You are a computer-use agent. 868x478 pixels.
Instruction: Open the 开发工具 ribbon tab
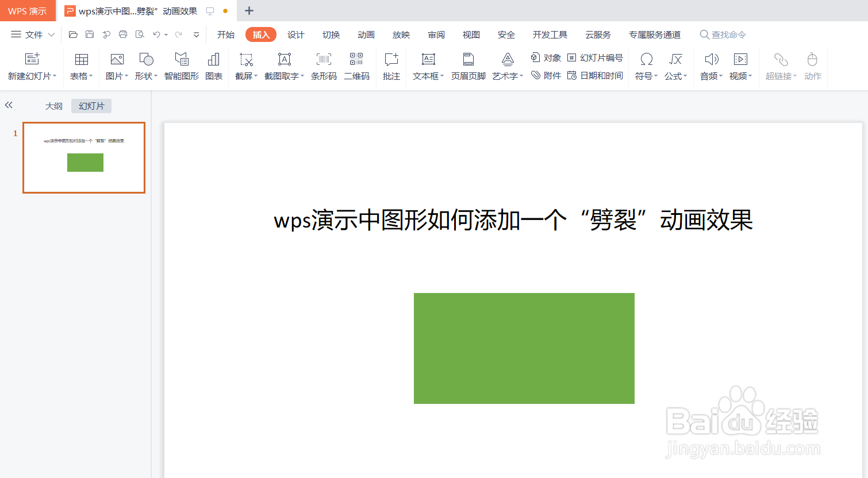[550, 34]
